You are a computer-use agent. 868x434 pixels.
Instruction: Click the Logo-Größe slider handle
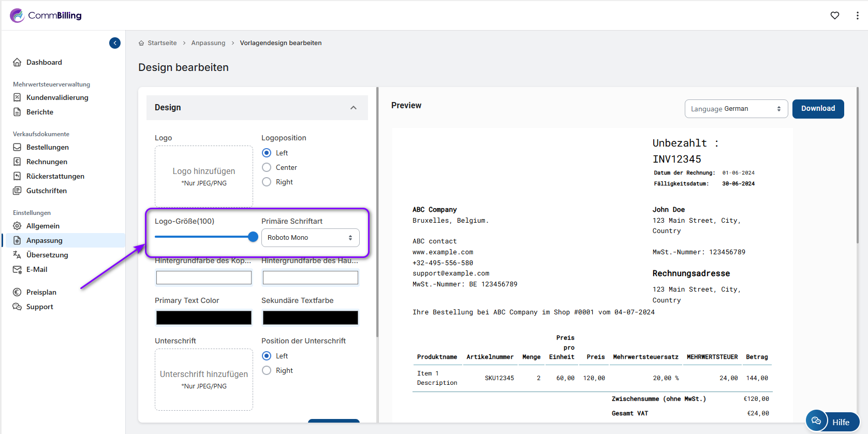point(253,237)
